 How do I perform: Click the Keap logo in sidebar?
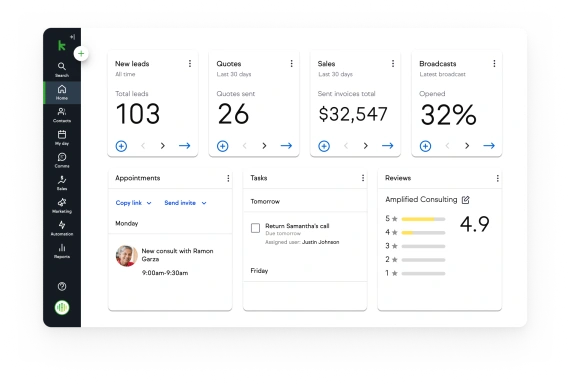pos(62,46)
